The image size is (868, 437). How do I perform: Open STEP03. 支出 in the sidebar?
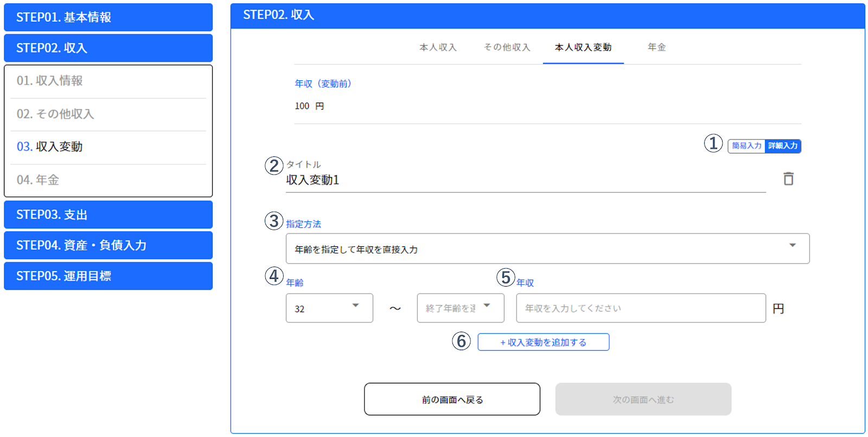click(108, 214)
